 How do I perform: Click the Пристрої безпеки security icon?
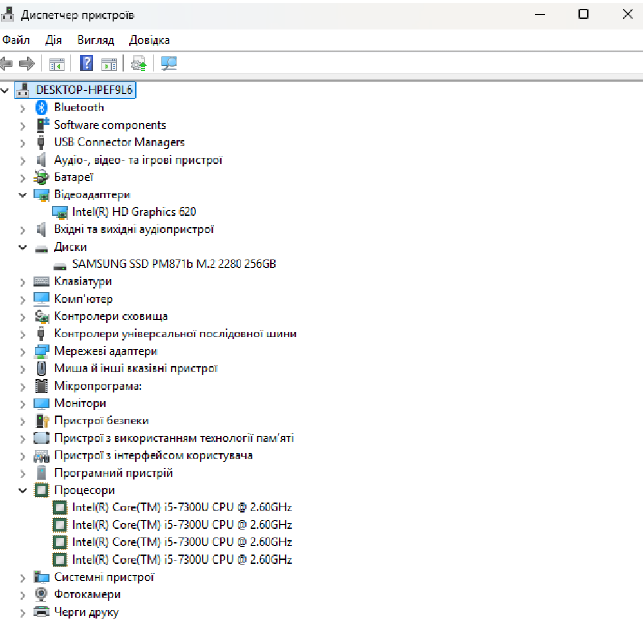[42, 421]
